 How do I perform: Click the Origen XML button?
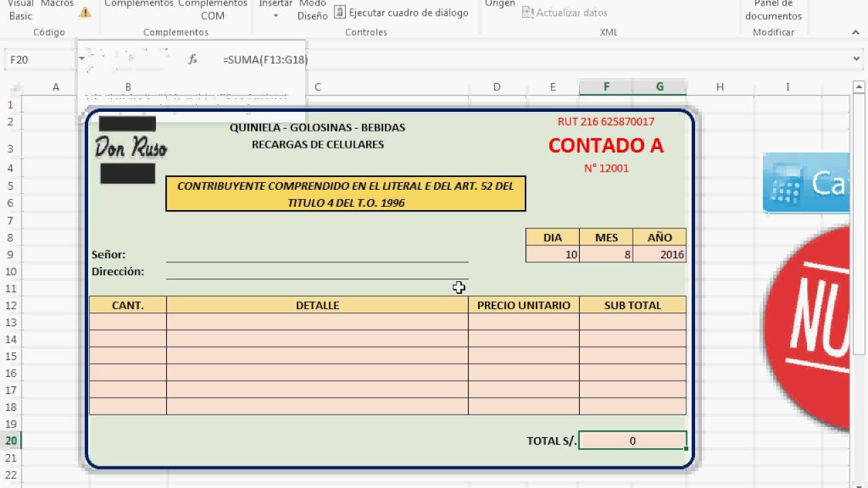(500, 4)
